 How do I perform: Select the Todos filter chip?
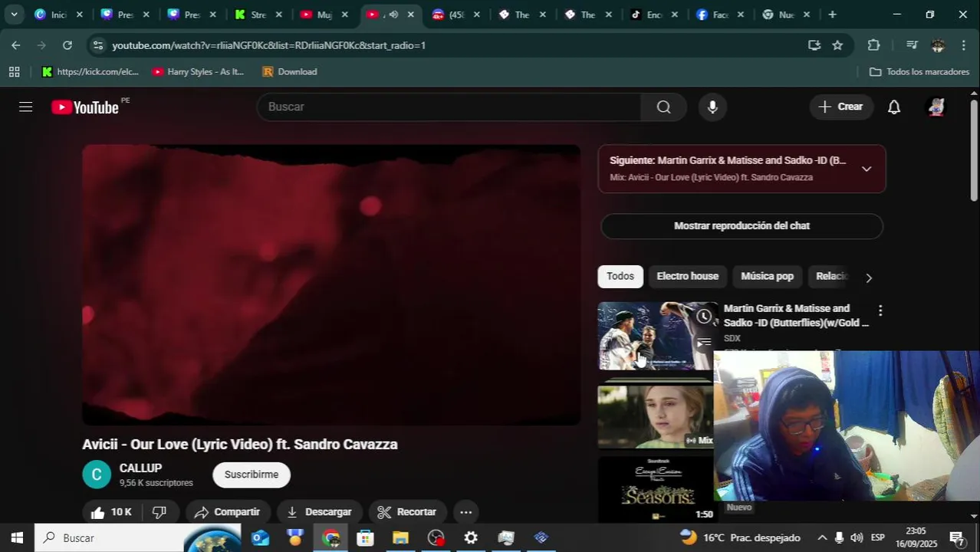coord(620,276)
